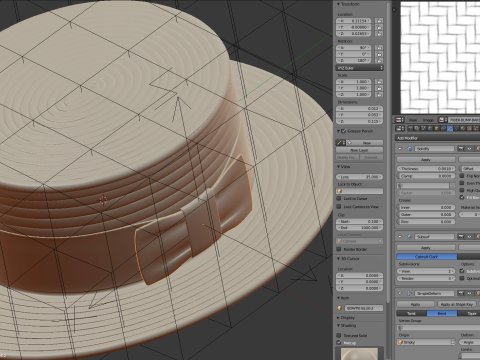The image size is (480, 360).
Task: Lock the Location Y axis
Action: 379,27
